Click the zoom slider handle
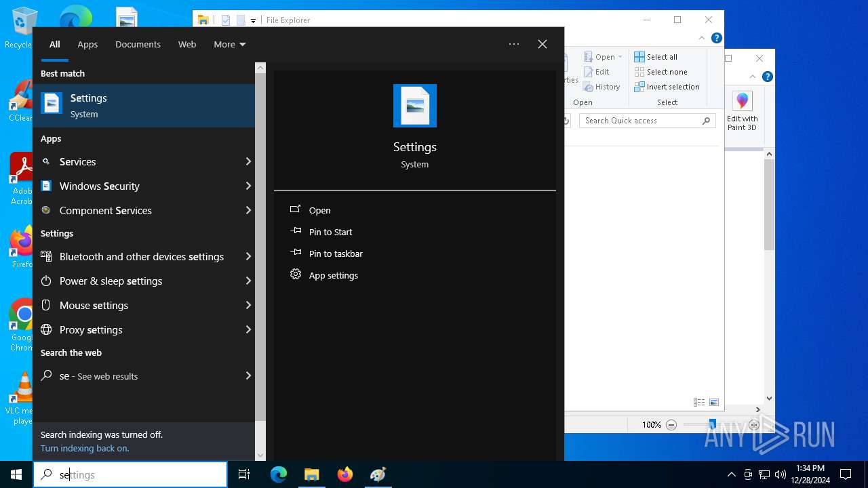868x488 pixels. click(x=712, y=425)
